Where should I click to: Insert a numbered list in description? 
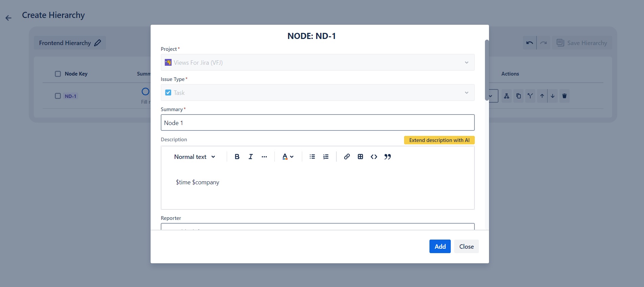point(326,157)
